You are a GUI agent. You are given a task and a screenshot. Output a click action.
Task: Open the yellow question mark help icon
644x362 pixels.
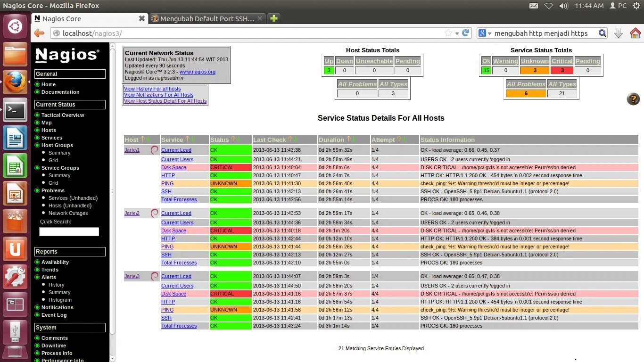click(633, 99)
